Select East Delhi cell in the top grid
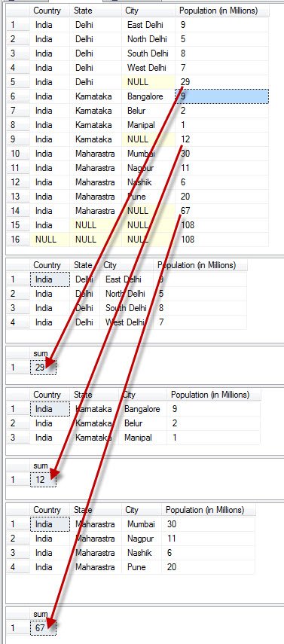The width and height of the screenshot is (284, 644). (x=149, y=25)
